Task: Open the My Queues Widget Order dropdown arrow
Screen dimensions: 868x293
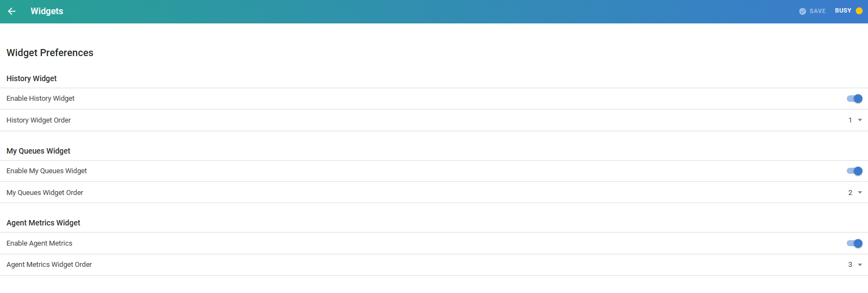Action: (x=860, y=193)
